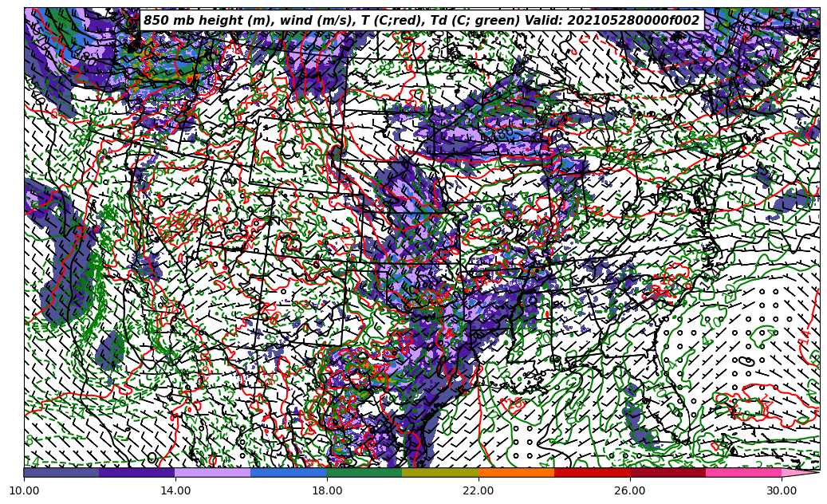The width and height of the screenshot is (827, 504).
Task: Click the colorbar tick label 10.00
Action: pos(24,490)
